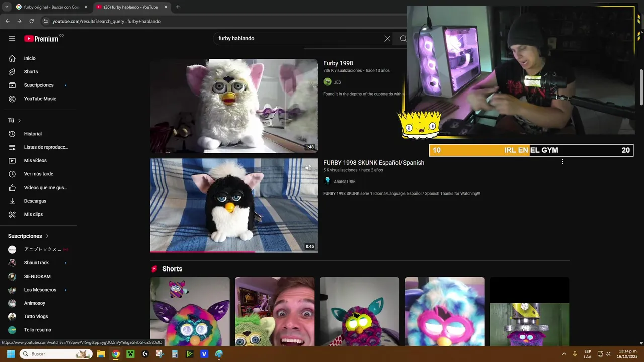Viewport: 644px width, 362px height.
Task: Open the YouTube hamburger guide menu
Action: click(x=12, y=38)
